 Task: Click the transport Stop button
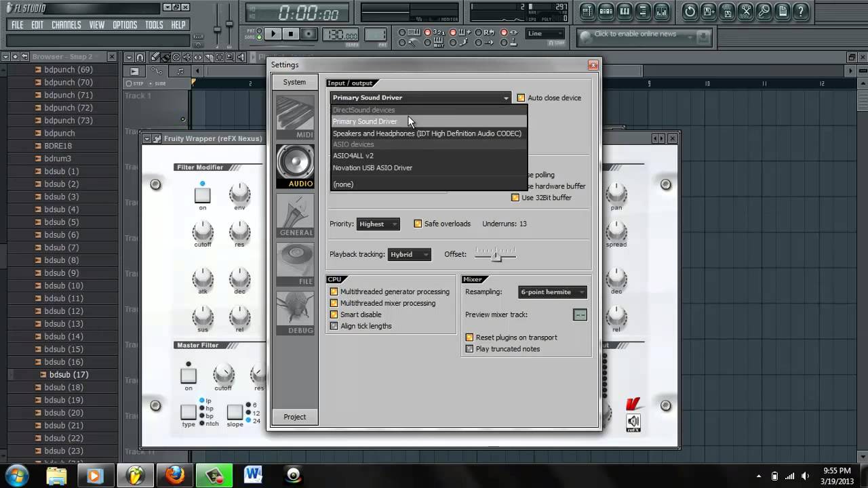point(291,34)
